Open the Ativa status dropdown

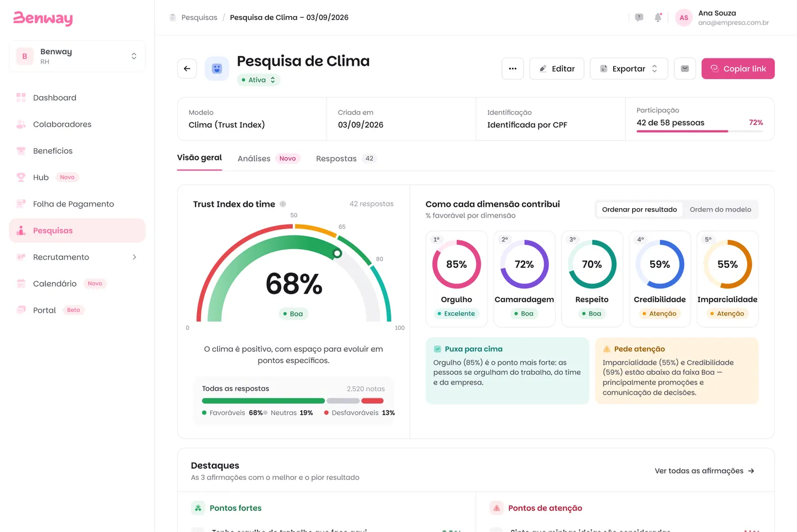(x=258, y=80)
